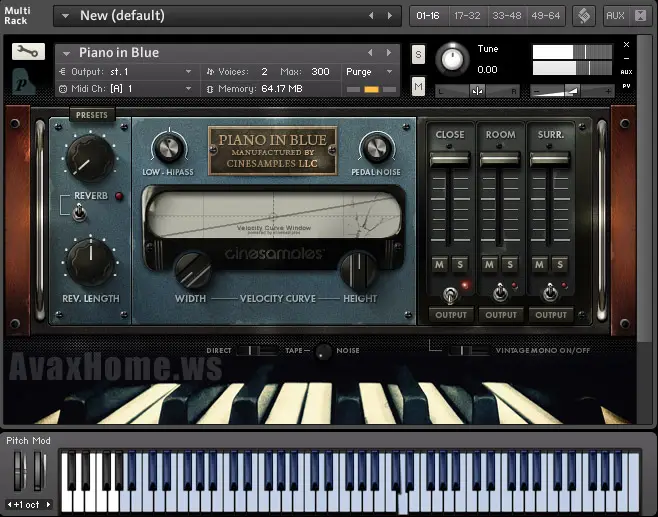658x517 pixels.
Task: Minimize the instrument header with the dash
Action: point(626,58)
